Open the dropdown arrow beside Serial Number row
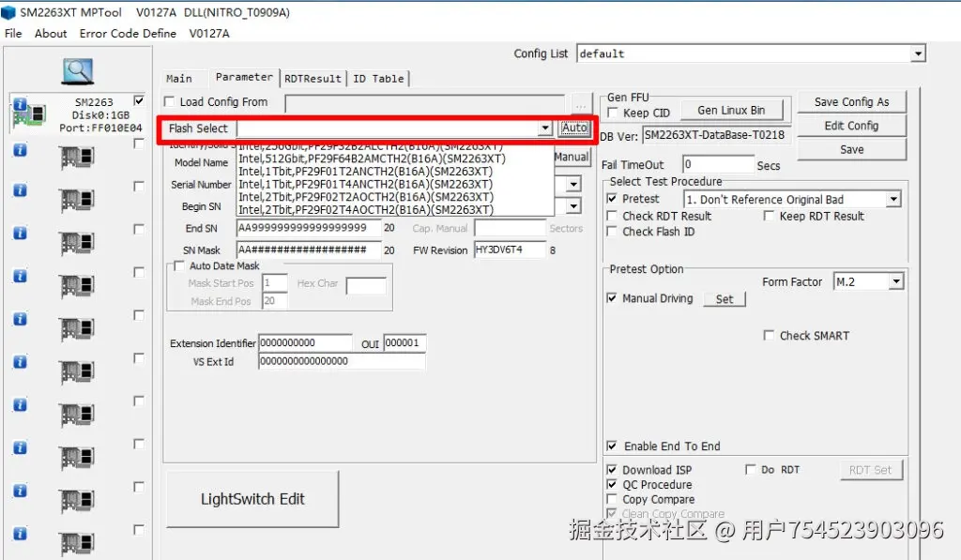Image resolution: width=961 pixels, height=560 pixels. coord(573,184)
